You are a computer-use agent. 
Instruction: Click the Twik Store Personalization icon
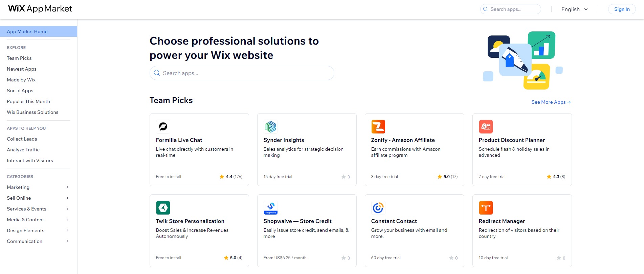click(163, 208)
